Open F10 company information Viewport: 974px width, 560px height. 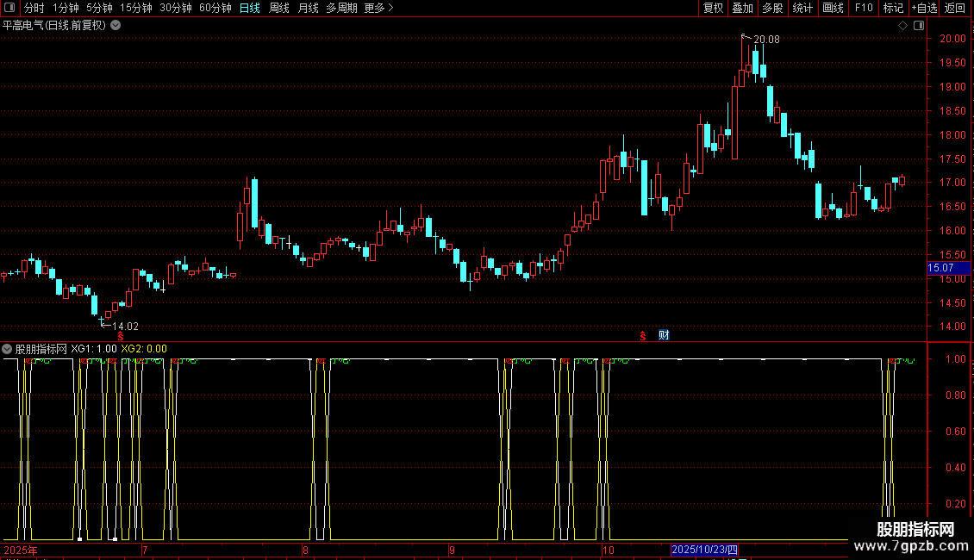point(864,8)
